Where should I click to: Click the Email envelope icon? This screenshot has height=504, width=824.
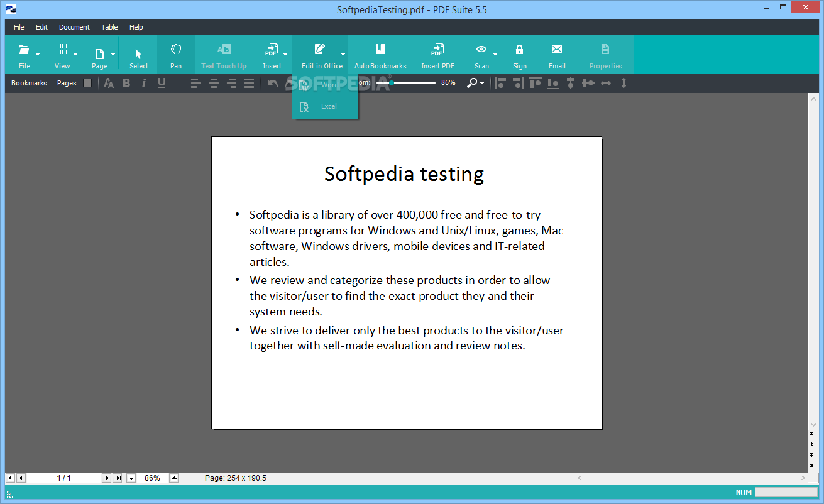(x=557, y=50)
